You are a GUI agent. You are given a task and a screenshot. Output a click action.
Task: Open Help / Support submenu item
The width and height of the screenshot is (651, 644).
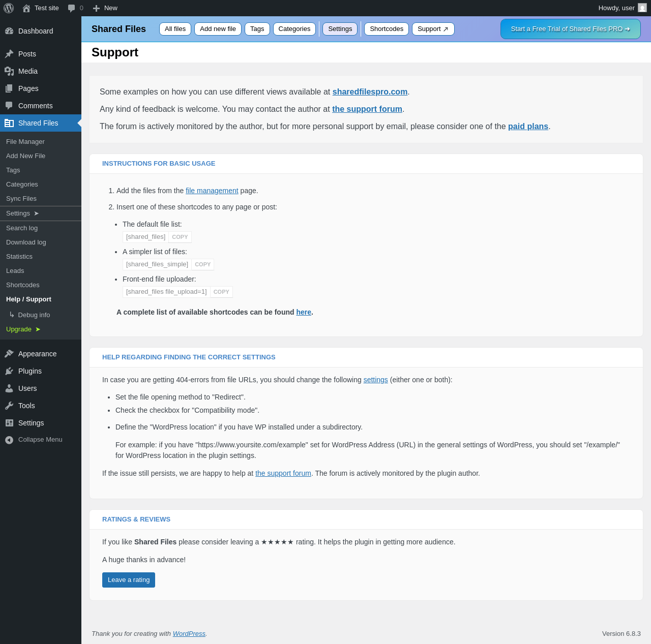[41, 299]
